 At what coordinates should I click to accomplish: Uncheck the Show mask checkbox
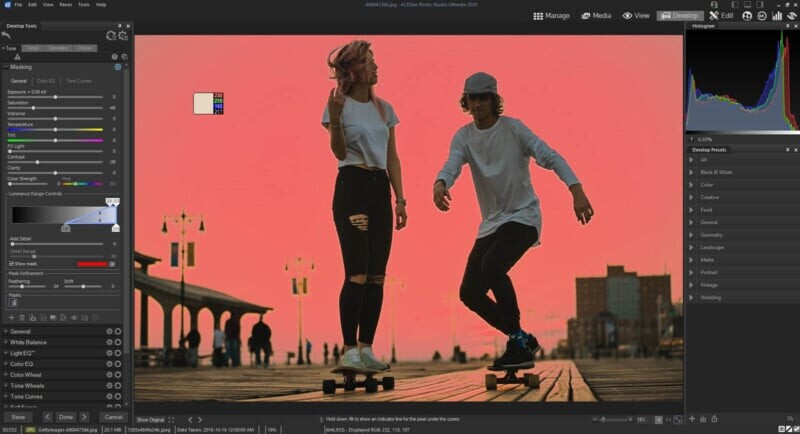[x=11, y=264]
